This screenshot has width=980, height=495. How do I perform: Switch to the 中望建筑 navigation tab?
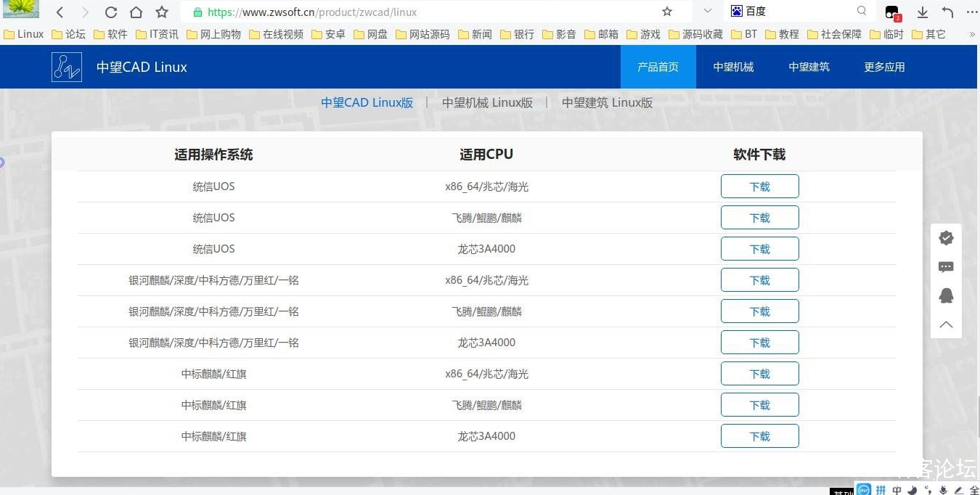point(809,67)
